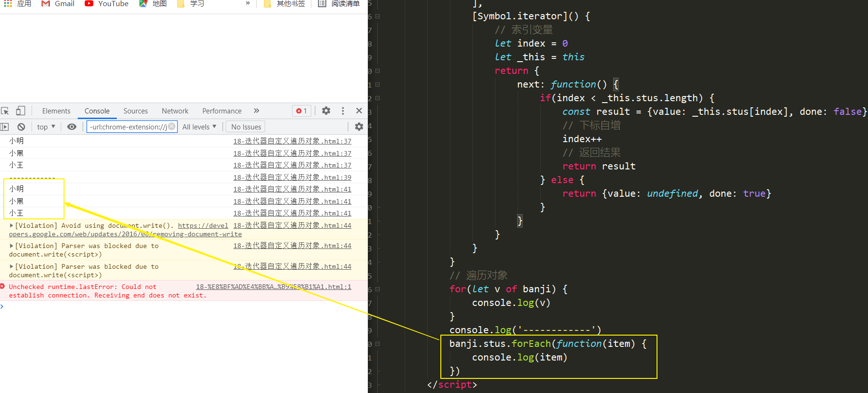
Task: Collapse the for...of loop fold marker
Action: click(378, 289)
